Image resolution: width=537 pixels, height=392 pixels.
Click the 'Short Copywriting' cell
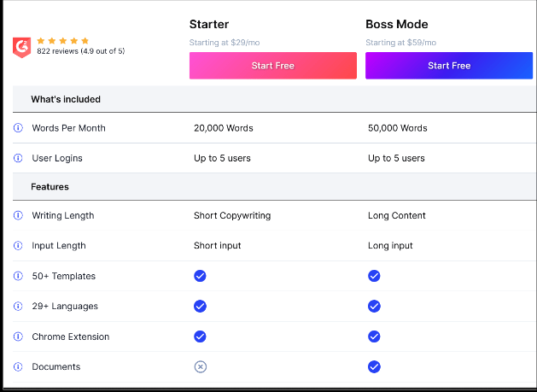(x=232, y=215)
